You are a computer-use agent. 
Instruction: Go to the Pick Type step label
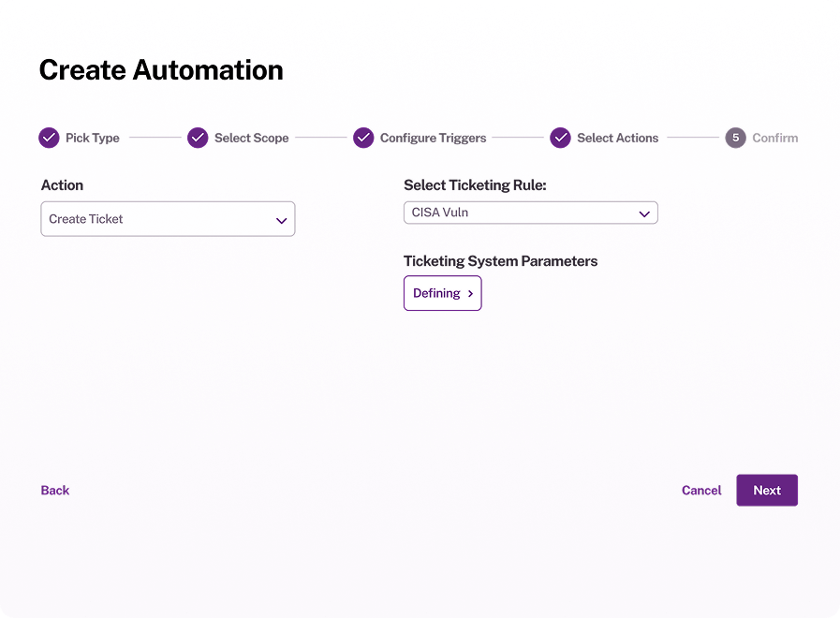click(92, 139)
